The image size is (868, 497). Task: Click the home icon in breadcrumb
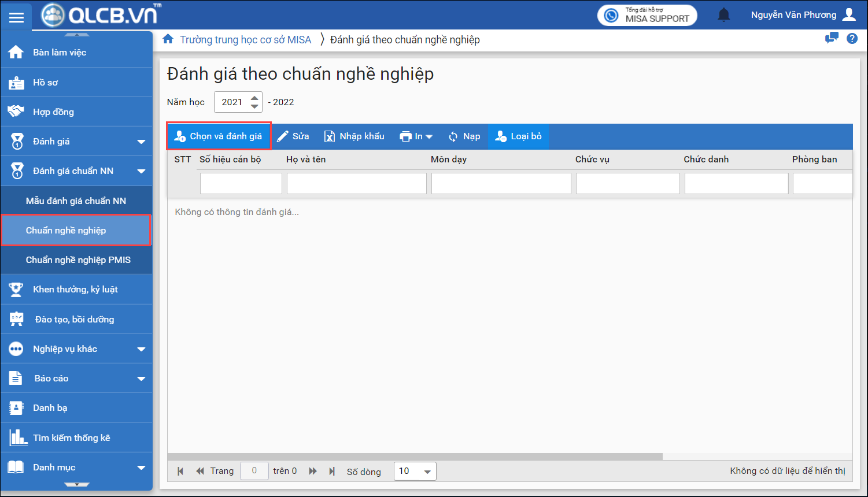coord(168,39)
